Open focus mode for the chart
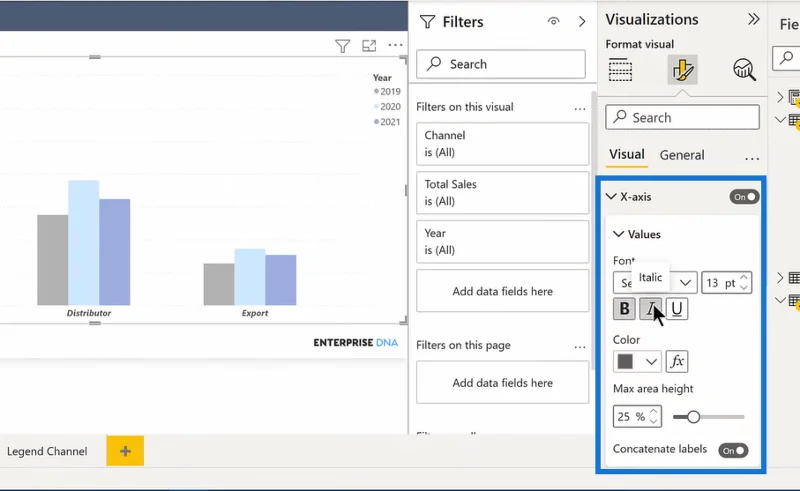 369,46
